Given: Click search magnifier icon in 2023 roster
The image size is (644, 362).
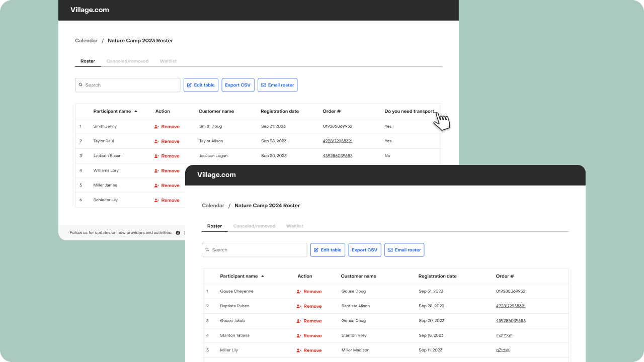Looking at the screenshot, I should (x=80, y=85).
